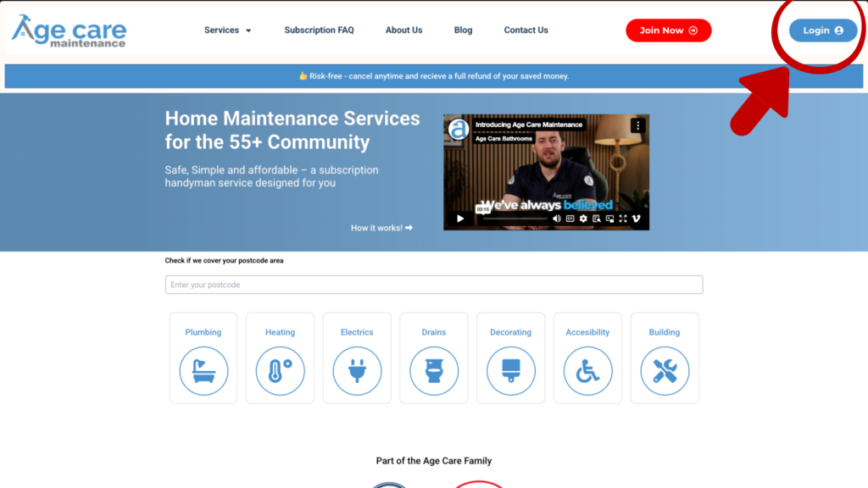Click the Plumbing bathtub icon

click(x=203, y=371)
